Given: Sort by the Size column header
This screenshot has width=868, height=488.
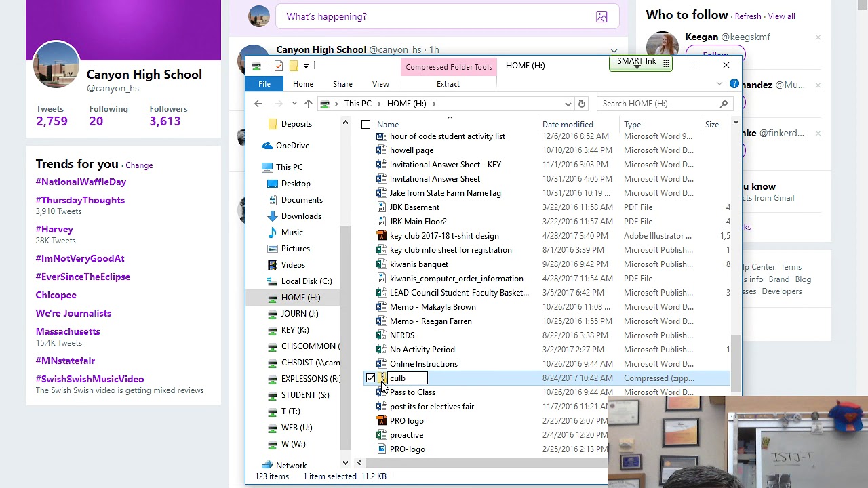Looking at the screenshot, I should point(712,125).
